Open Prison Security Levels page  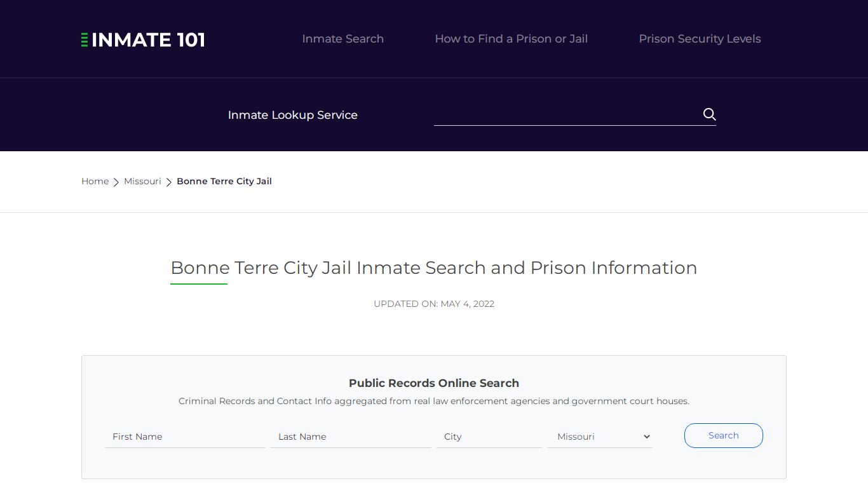tap(700, 39)
